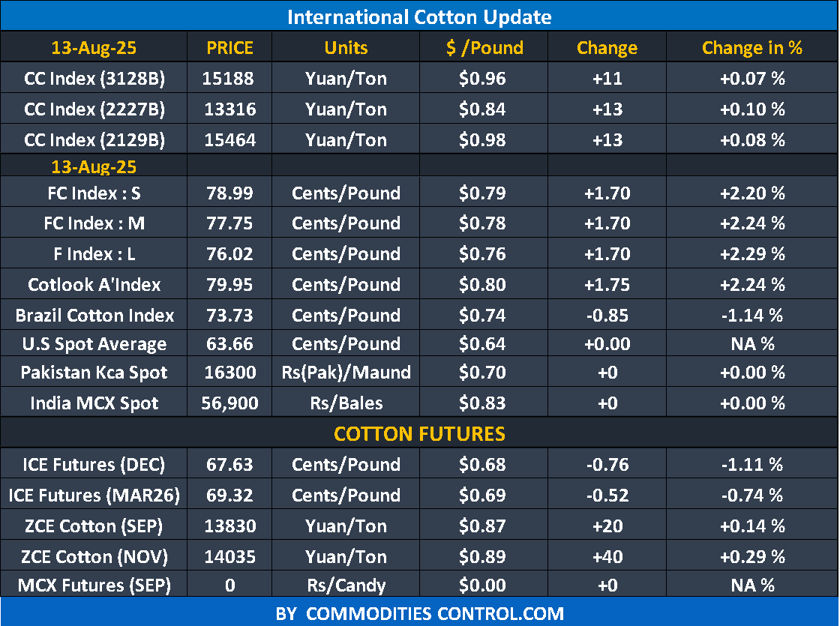Click the India MCX Spot price 56,900

(x=229, y=403)
